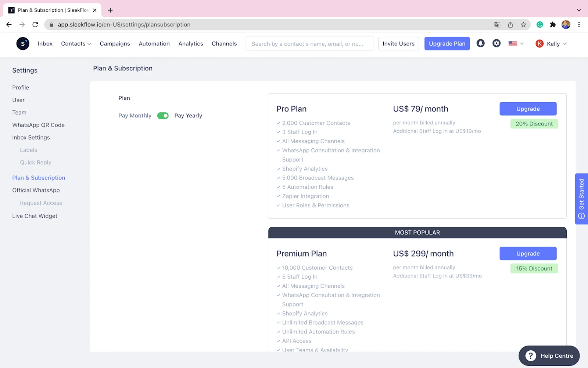Open Quick Reply settings
Image resolution: width=588 pixels, height=368 pixels.
(x=36, y=163)
